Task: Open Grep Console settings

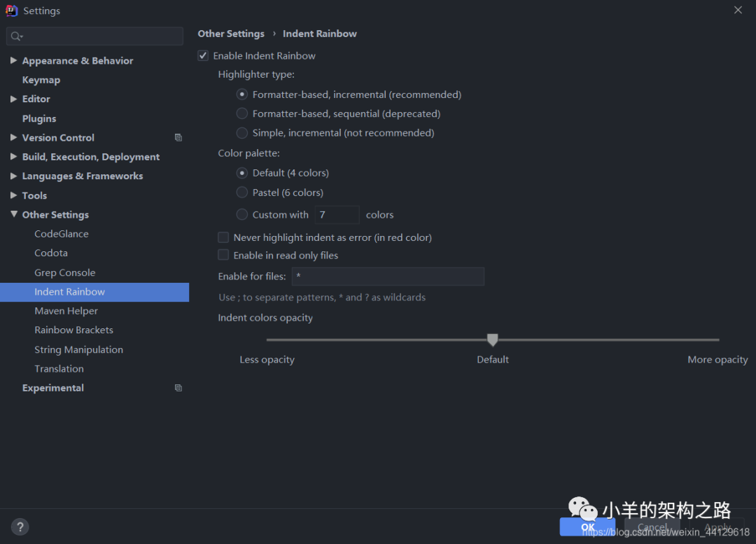Action: coord(64,272)
